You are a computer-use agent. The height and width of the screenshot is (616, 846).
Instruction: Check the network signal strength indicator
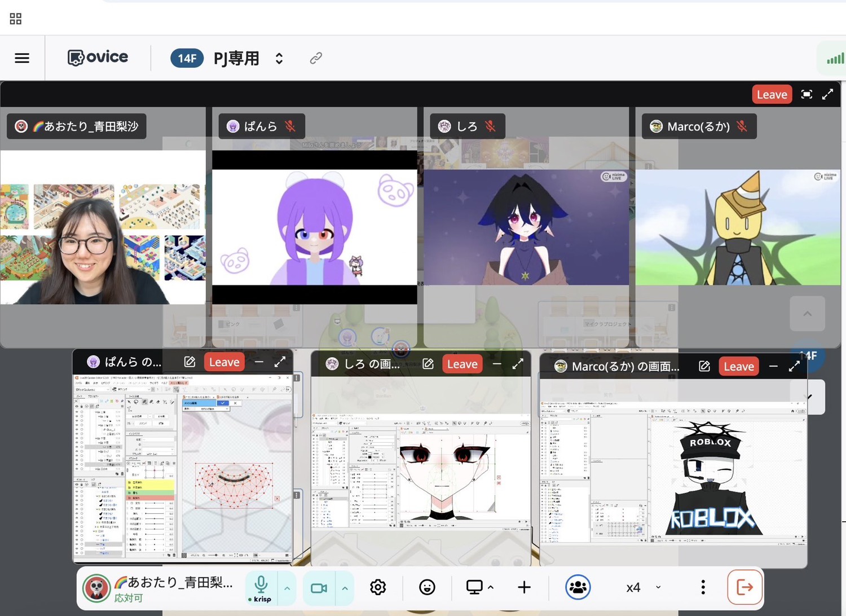[x=835, y=58]
